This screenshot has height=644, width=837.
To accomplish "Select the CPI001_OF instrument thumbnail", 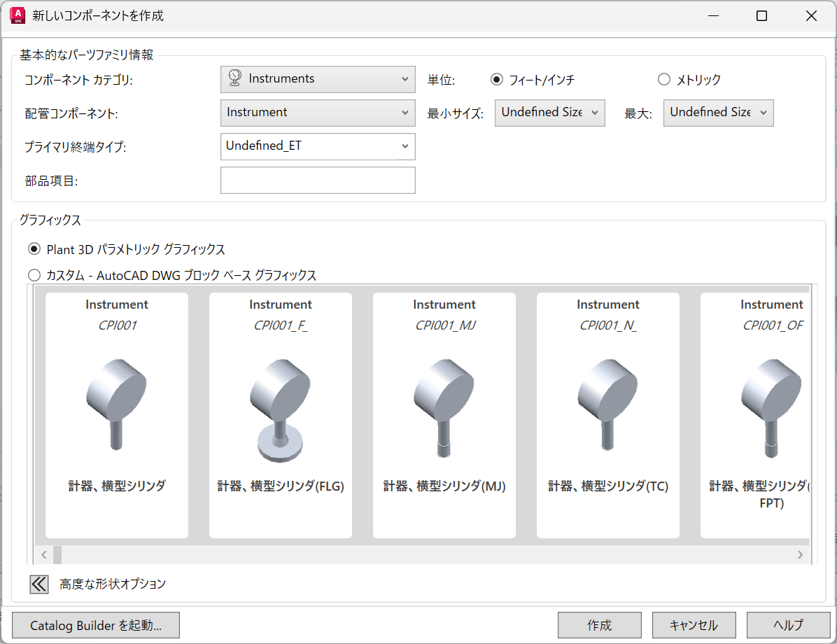I will tap(755, 415).
